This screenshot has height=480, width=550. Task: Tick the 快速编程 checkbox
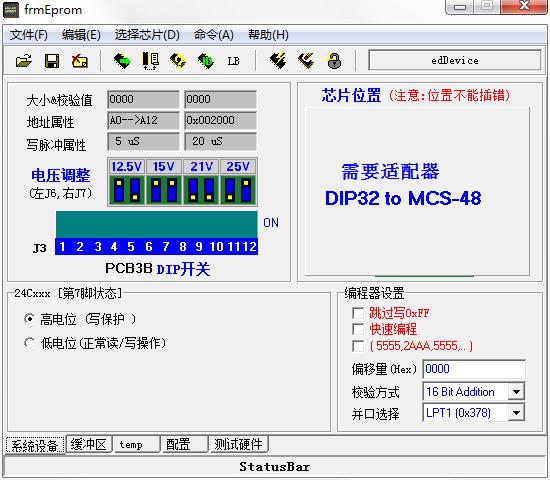click(358, 329)
